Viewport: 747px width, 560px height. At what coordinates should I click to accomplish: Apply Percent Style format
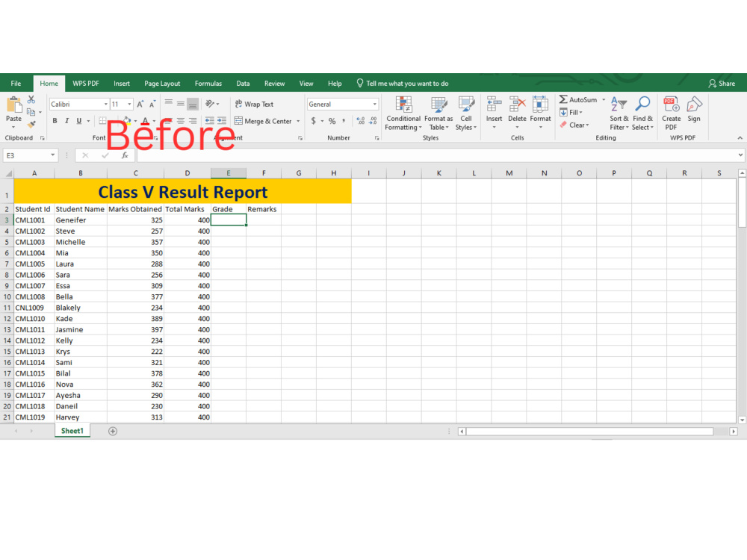332,121
